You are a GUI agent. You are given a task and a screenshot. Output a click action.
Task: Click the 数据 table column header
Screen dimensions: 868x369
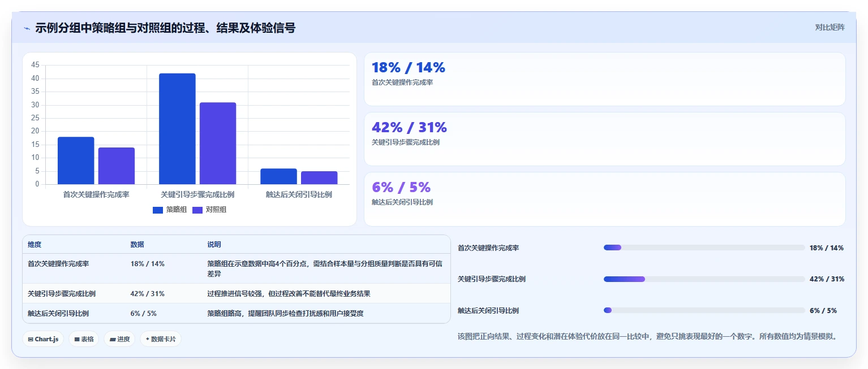(x=137, y=245)
